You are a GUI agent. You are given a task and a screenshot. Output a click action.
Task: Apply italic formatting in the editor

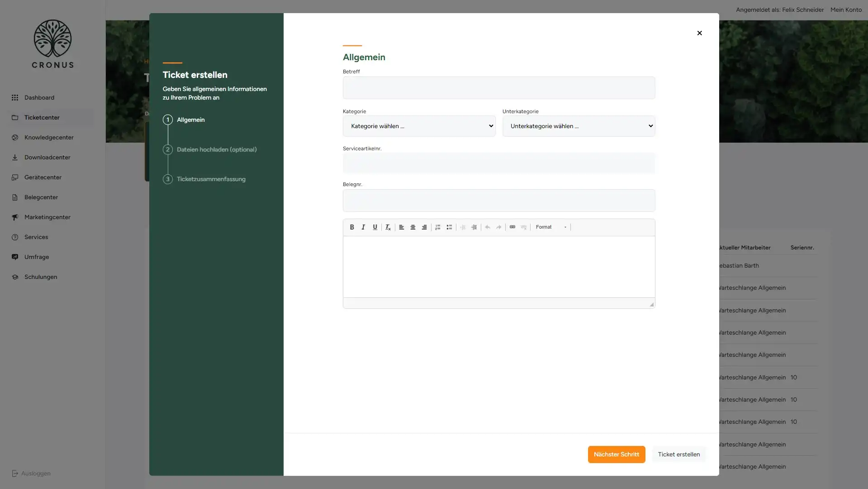point(363,227)
